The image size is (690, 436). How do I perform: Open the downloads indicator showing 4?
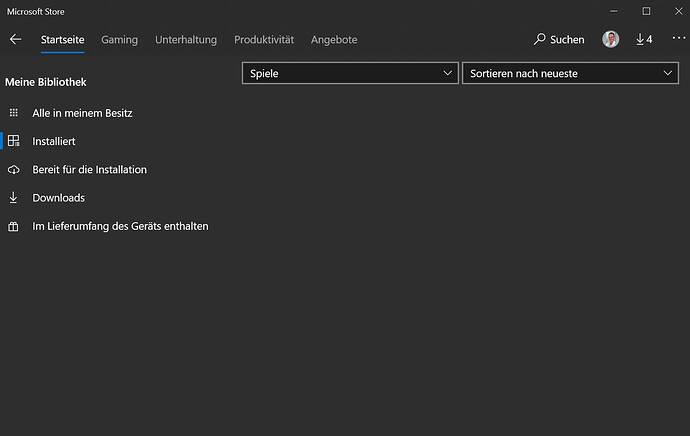pos(644,40)
